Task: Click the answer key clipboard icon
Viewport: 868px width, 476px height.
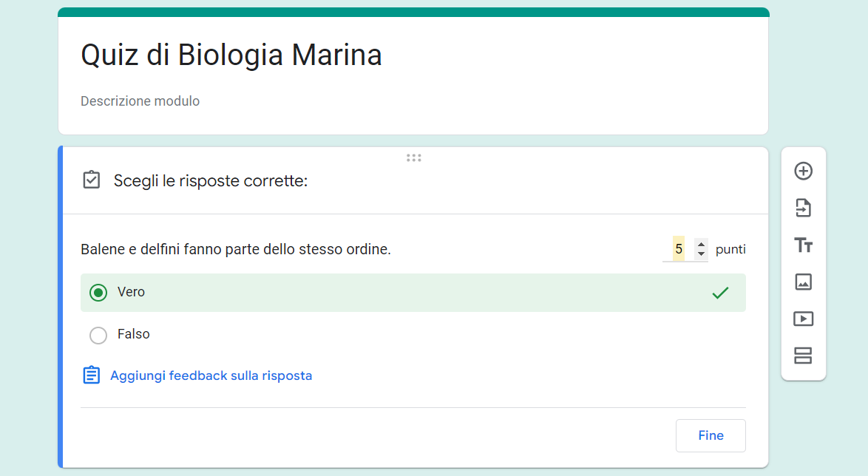Action: pyautogui.click(x=92, y=180)
